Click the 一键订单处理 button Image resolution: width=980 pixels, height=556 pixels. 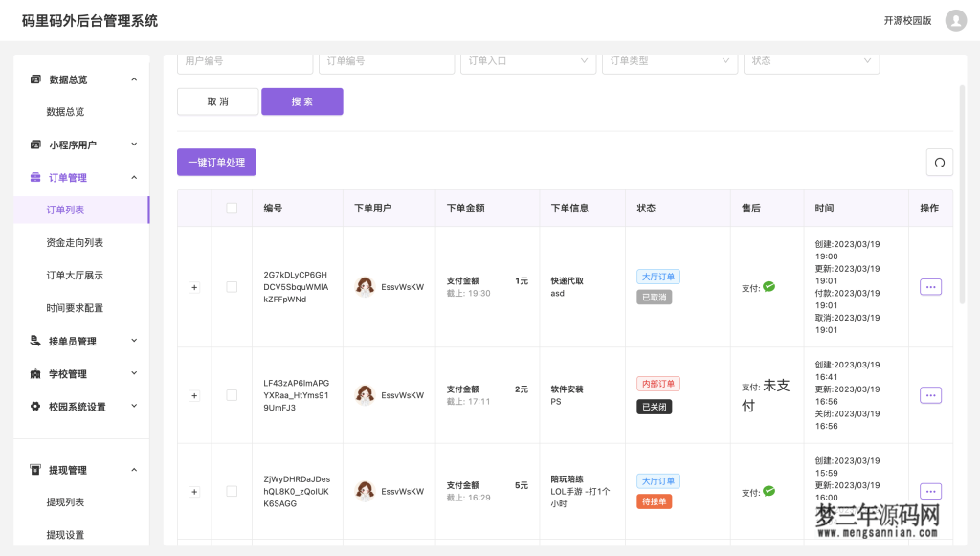[x=215, y=162]
